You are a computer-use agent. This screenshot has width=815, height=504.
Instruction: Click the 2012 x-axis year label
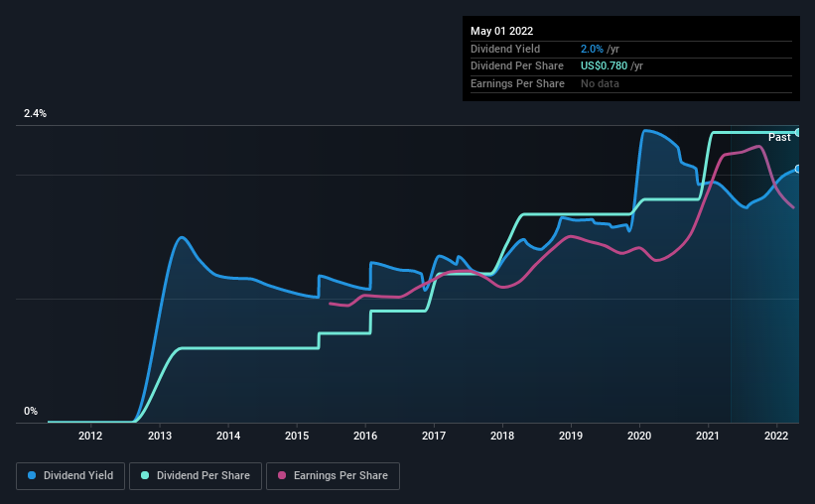pos(90,436)
